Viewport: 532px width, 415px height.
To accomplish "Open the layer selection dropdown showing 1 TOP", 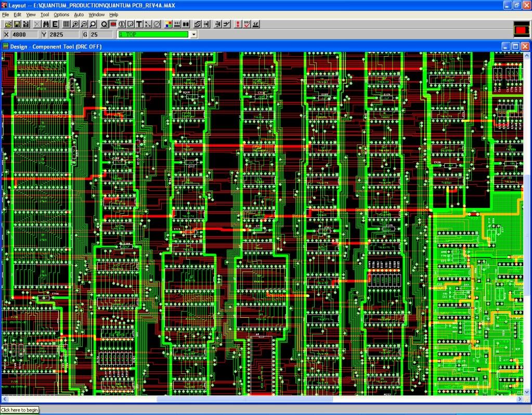I will pos(194,34).
